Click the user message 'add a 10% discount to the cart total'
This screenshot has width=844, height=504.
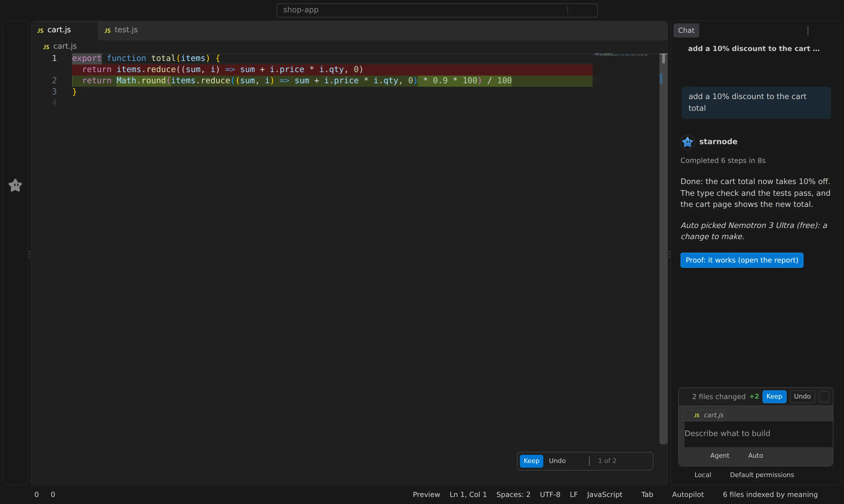pyautogui.click(x=756, y=103)
